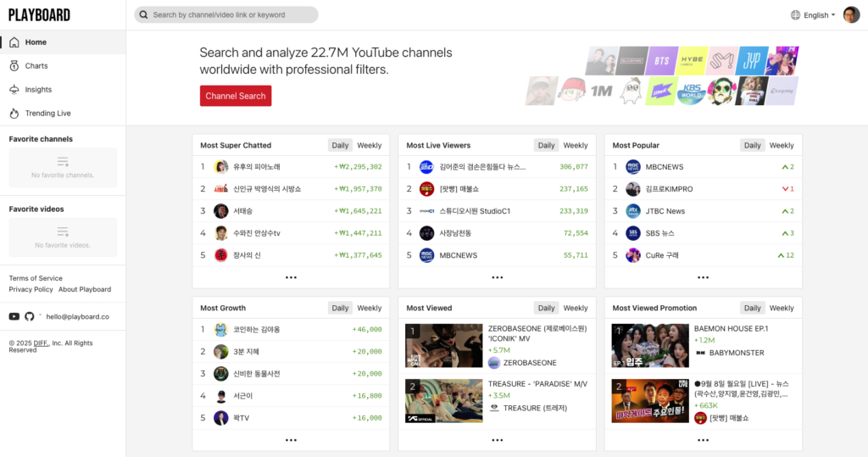Click the PLAYBOARD logo
The width and height of the screenshot is (868, 457).
(x=39, y=15)
